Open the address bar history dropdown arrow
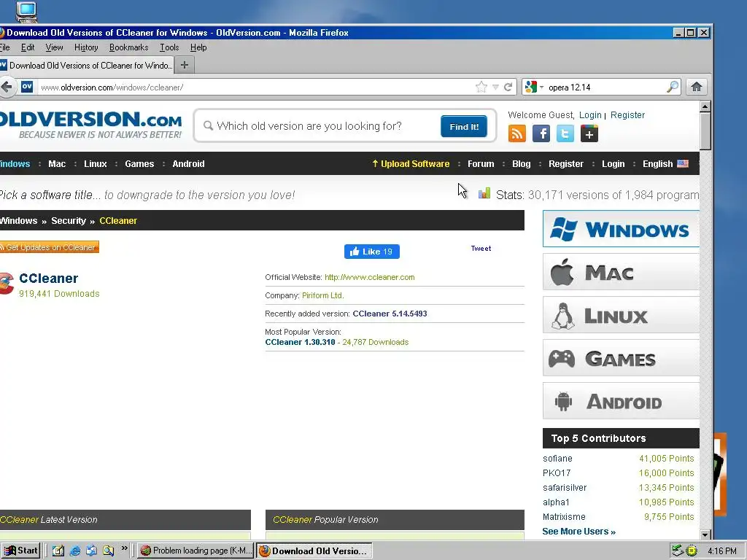747x560 pixels. [x=495, y=87]
